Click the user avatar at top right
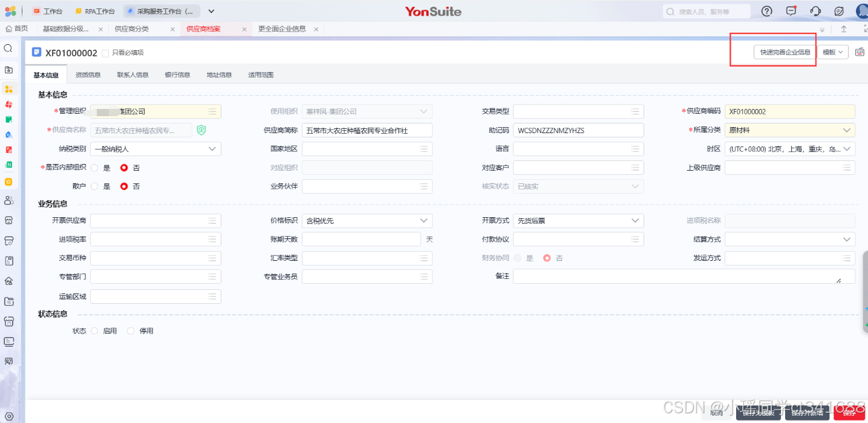Screen dimensions: 868x423 click(x=862, y=11)
